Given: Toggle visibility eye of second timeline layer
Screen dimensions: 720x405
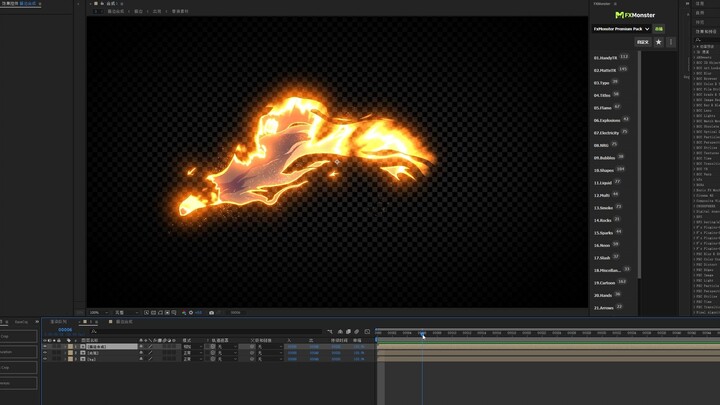Looking at the screenshot, I should [45, 352].
